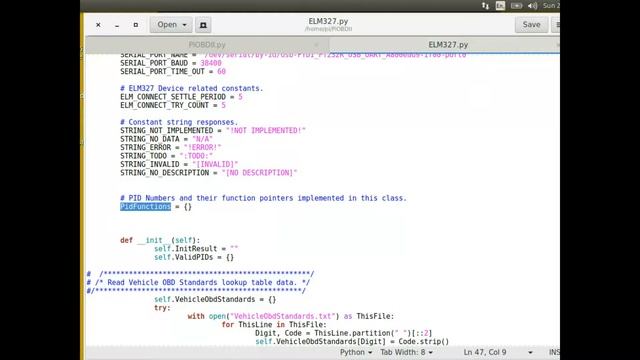
Task: Open the volume speaker tray icon
Action: tap(532, 6)
